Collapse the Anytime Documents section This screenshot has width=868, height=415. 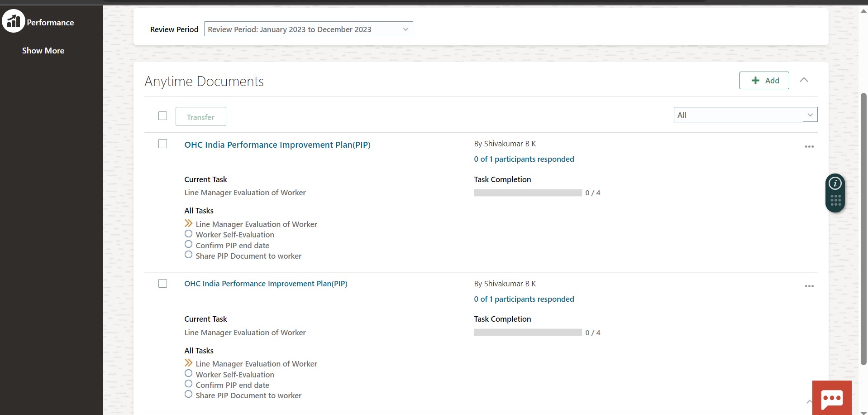[x=804, y=80]
